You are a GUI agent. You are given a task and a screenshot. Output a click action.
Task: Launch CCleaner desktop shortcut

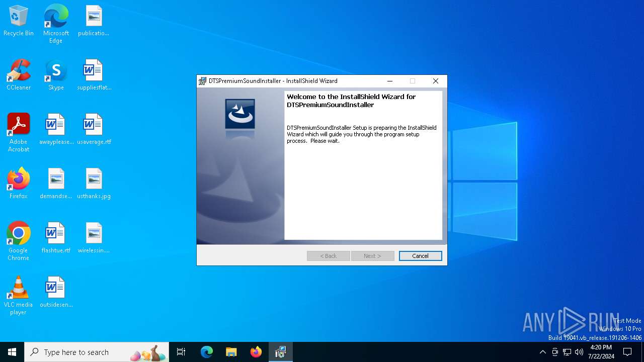(x=19, y=75)
